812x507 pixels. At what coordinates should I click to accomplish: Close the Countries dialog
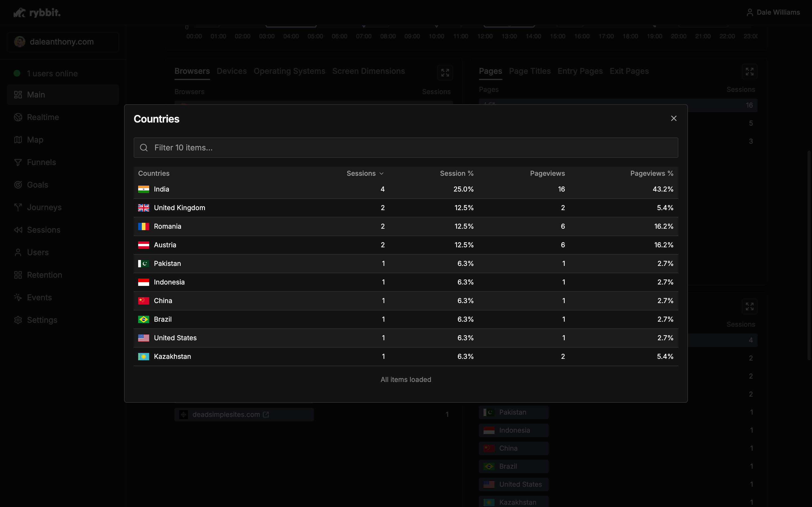673,118
